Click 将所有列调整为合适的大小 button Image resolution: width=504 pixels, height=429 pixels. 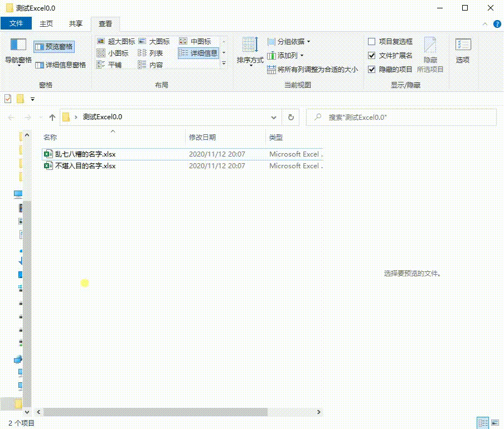(312, 69)
